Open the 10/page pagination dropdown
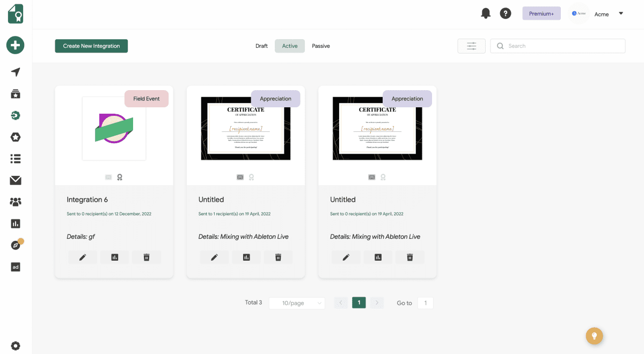The image size is (644, 354). click(297, 303)
